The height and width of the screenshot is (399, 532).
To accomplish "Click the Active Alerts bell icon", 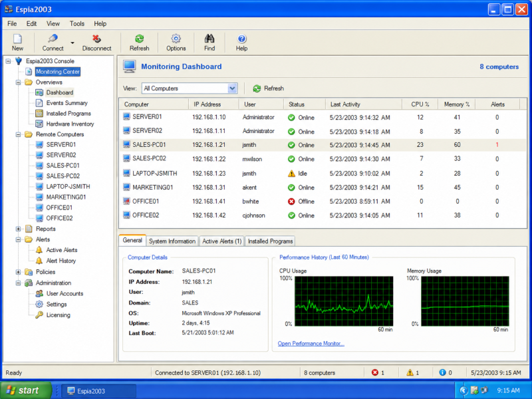I will click(x=39, y=250).
